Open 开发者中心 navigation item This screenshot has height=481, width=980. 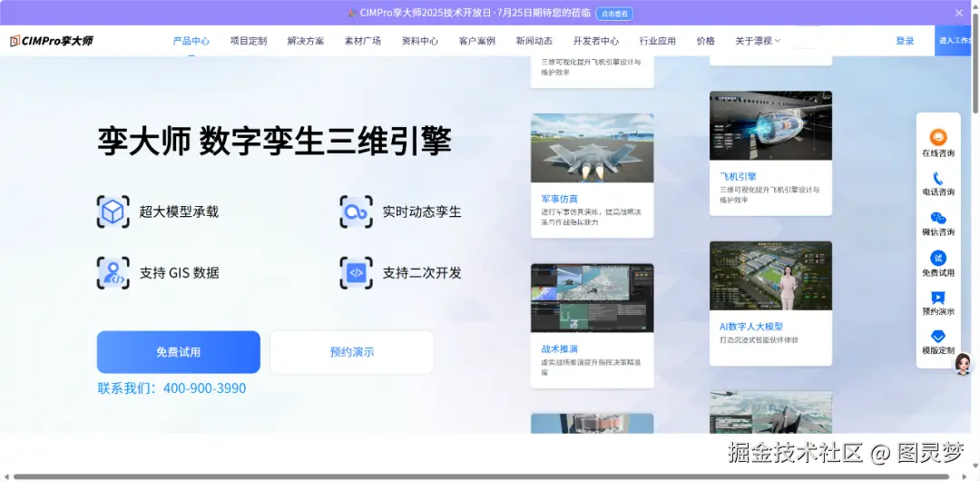pos(596,41)
